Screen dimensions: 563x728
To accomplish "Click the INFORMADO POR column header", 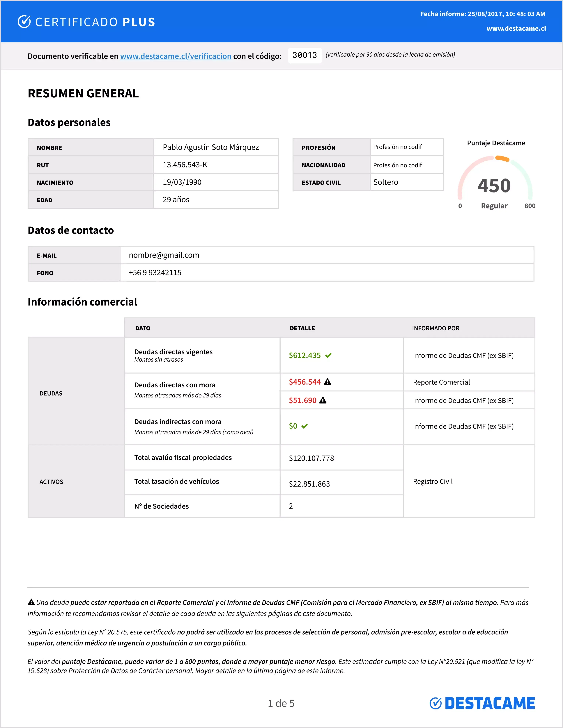I will pyautogui.click(x=436, y=328).
